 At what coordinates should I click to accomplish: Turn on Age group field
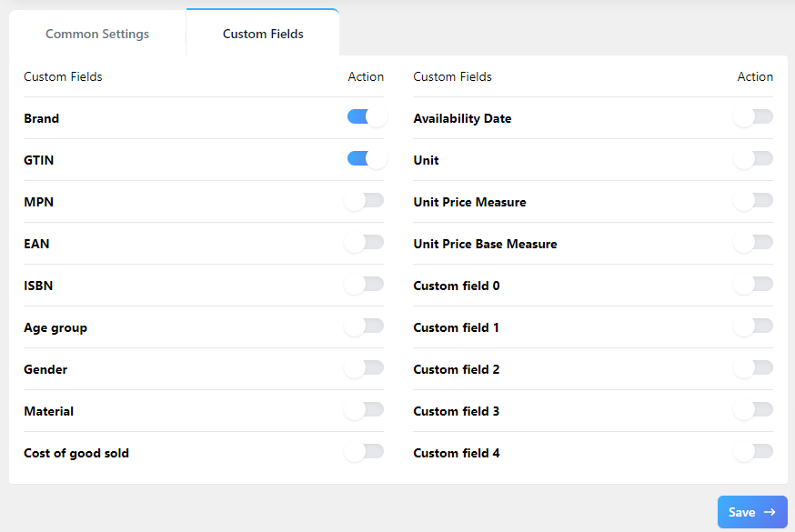(366, 326)
